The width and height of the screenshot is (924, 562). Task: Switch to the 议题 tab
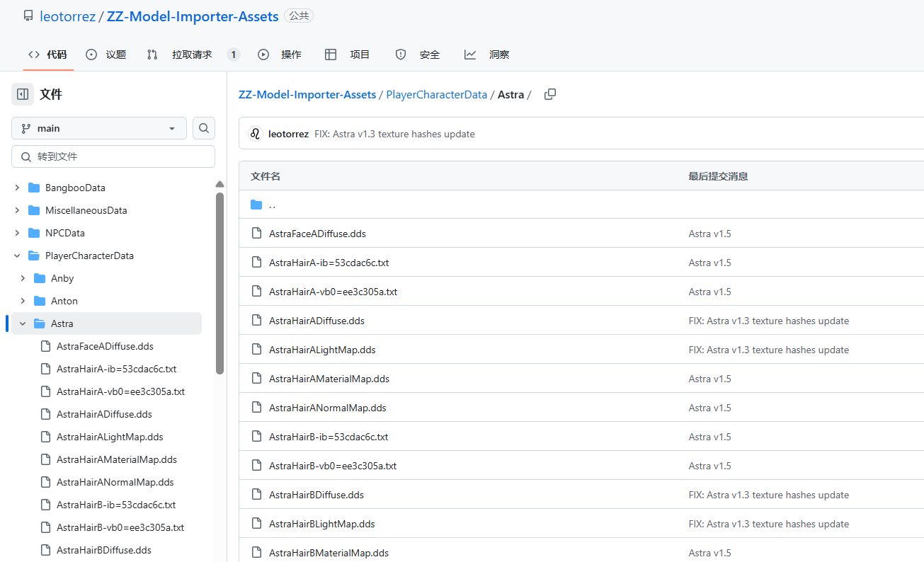[106, 55]
